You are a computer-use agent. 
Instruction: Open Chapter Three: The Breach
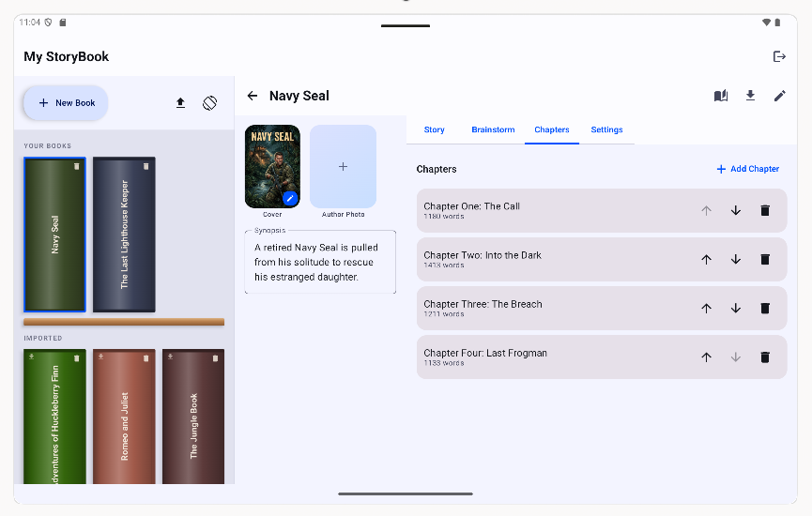click(x=602, y=309)
